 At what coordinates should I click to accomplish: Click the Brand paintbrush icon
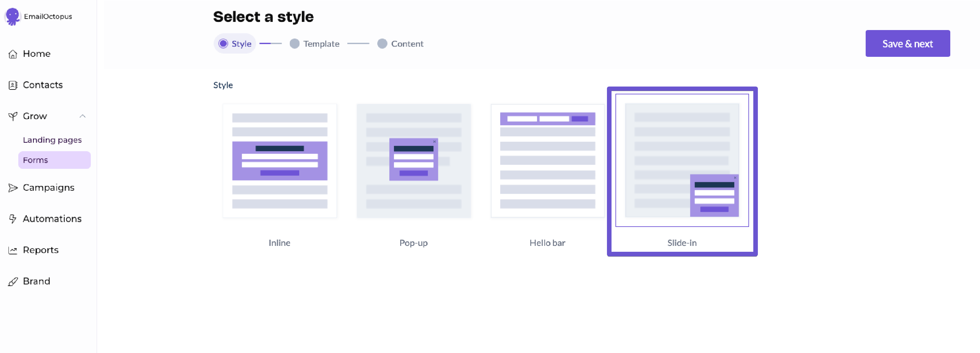click(x=13, y=281)
